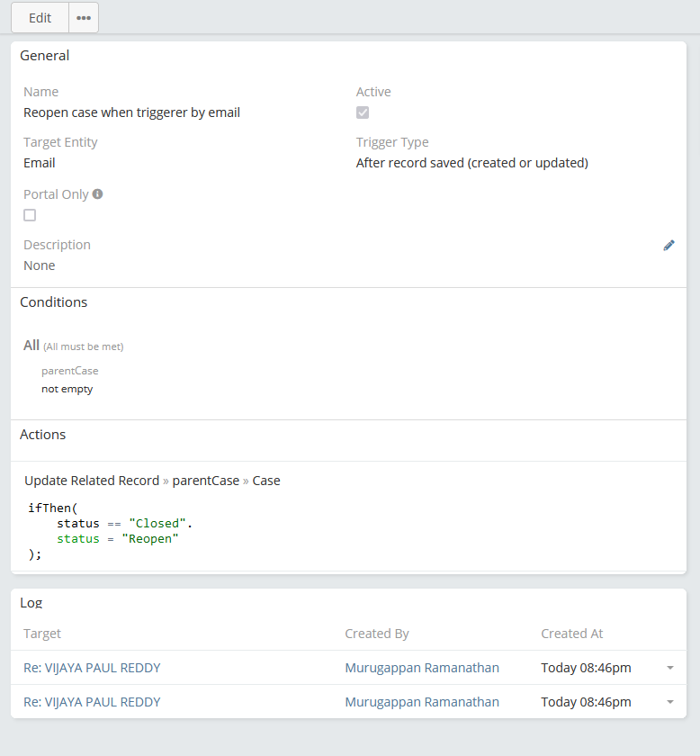
Task: Open the second Re: VIJAYA PAUL REDDY log entry
Action: 92,702
